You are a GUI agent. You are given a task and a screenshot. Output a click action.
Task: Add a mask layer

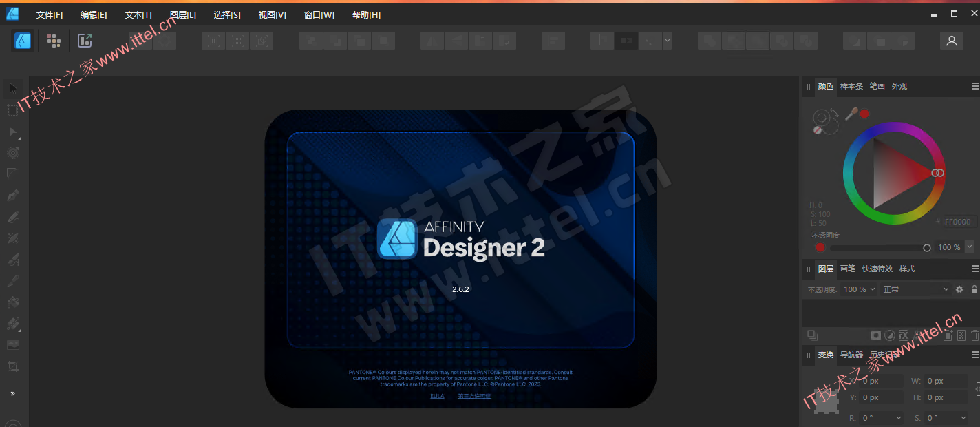tap(875, 335)
